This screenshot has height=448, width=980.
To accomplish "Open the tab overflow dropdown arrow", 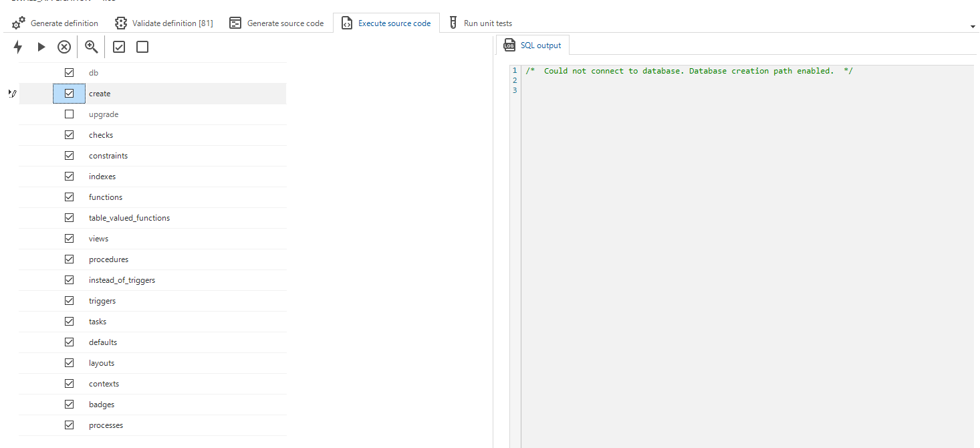I will click(973, 27).
